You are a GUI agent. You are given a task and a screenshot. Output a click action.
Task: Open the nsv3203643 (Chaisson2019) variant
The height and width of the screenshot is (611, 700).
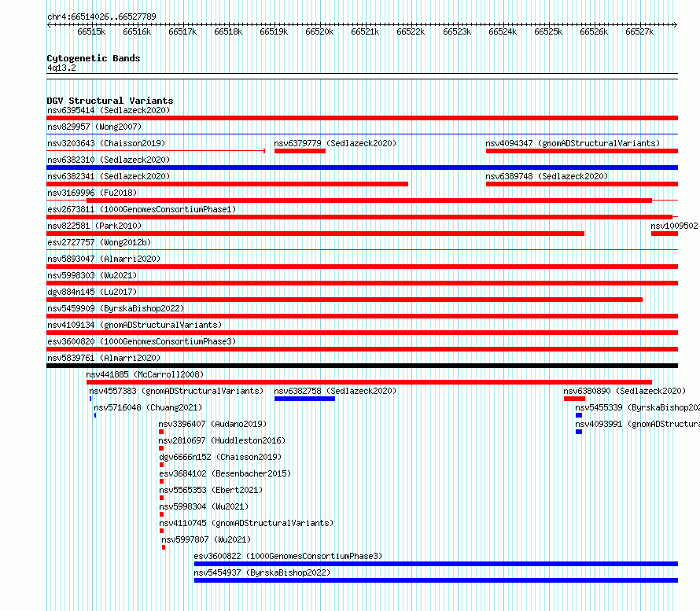coord(106,143)
